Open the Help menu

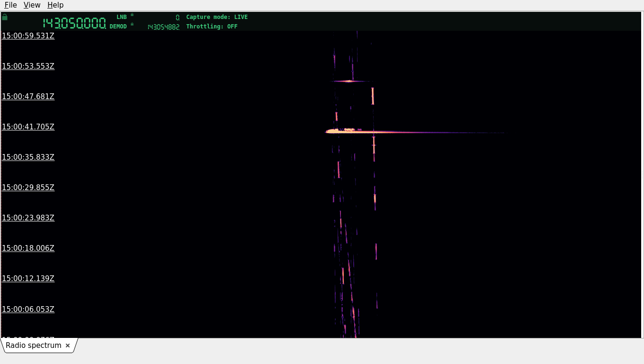55,5
